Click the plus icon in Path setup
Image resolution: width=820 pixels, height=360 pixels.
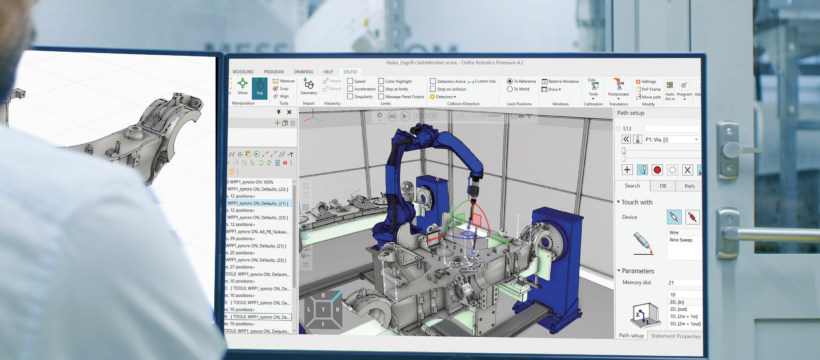point(628,170)
